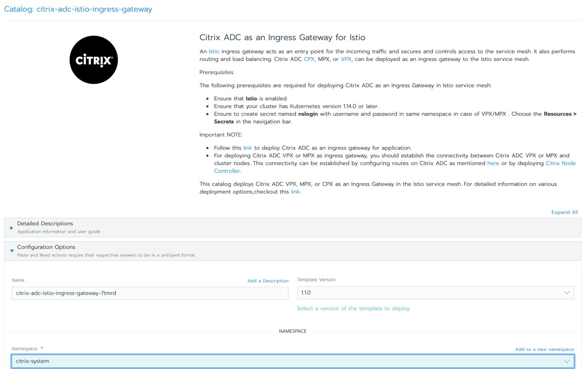Collapse the Configuration Options section
This screenshot has height=369, width=588.
[46, 247]
